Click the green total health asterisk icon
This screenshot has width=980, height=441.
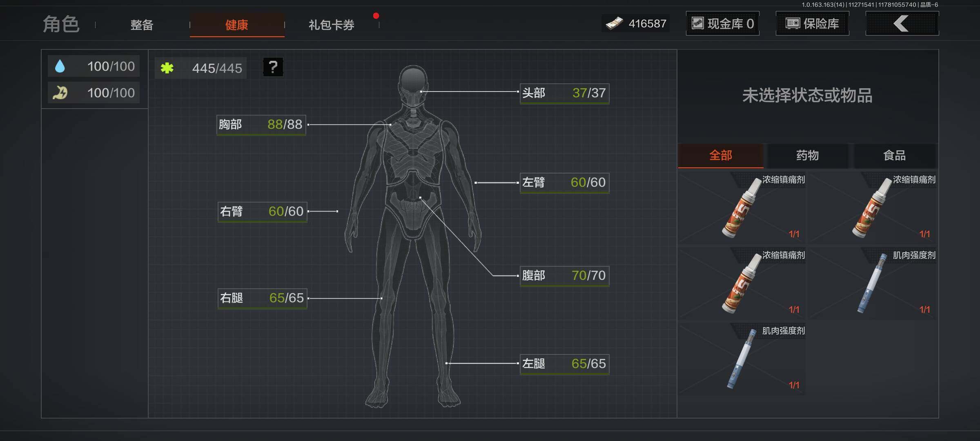pyautogui.click(x=167, y=68)
